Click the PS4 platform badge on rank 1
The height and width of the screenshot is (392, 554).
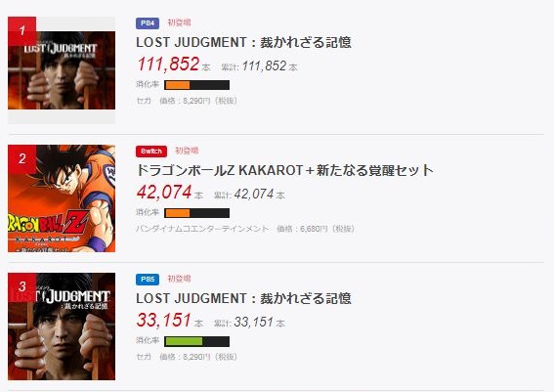click(x=148, y=23)
